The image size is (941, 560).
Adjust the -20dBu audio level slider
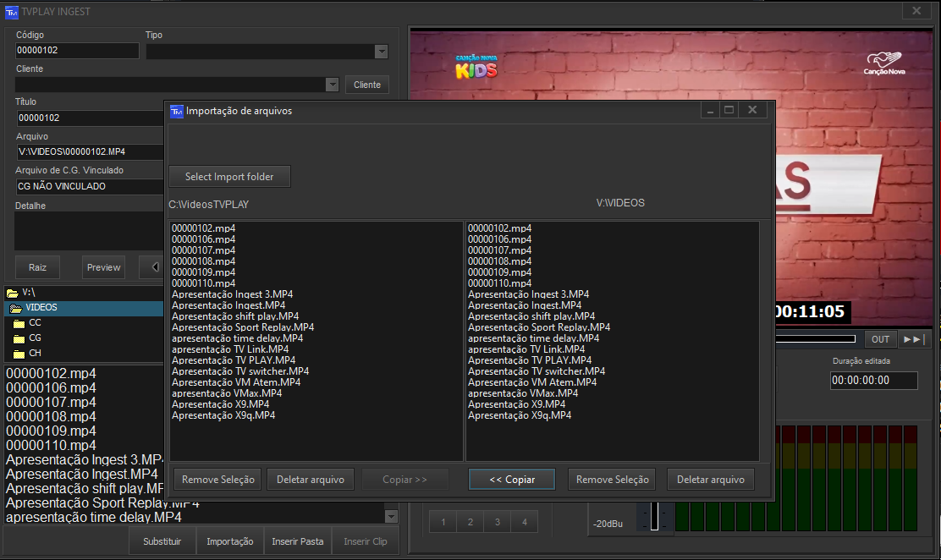click(654, 518)
